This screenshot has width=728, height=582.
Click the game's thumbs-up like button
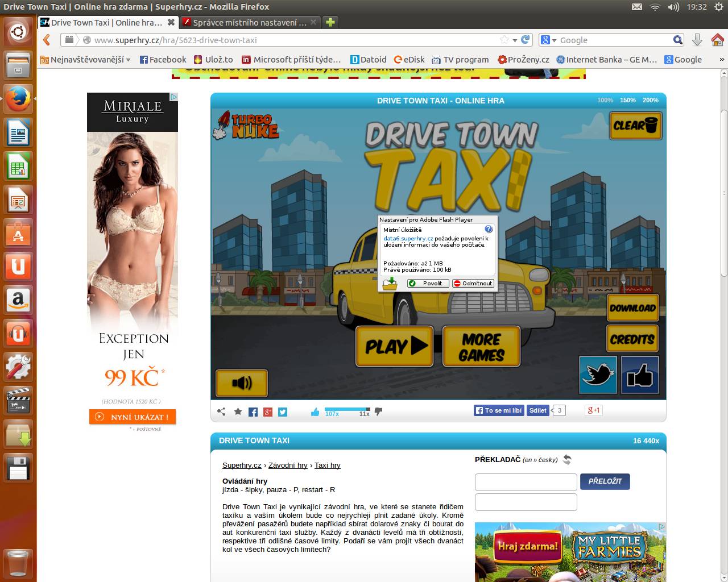coord(640,375)
